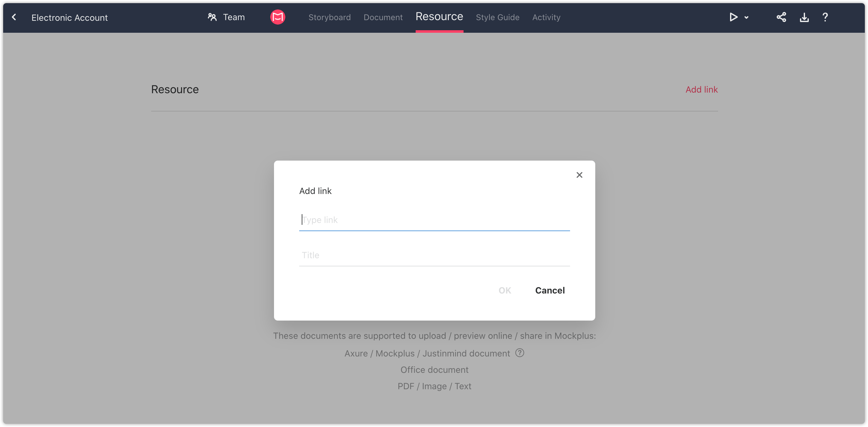Click the 'PDF / Image / Text' line
The image size is (868, 427).
pos(434,386)
